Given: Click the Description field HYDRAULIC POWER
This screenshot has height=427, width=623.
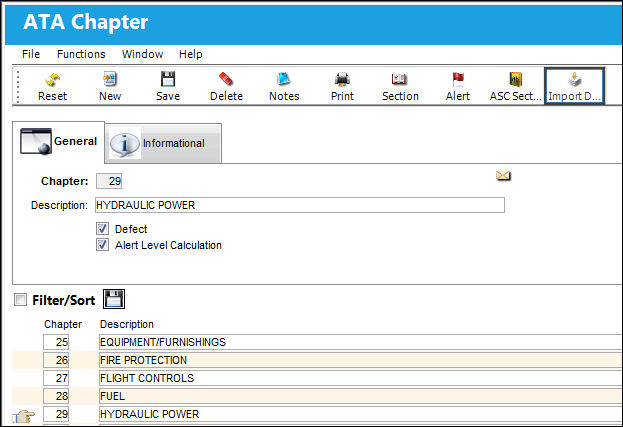Looking at the screenshot, I should [300, 205].
